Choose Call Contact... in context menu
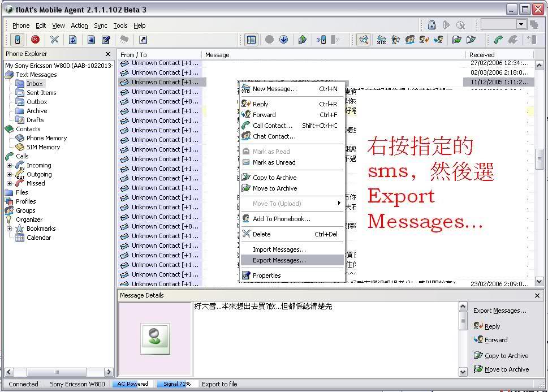Viewport: 548px width, 392px height. point(292,126)
